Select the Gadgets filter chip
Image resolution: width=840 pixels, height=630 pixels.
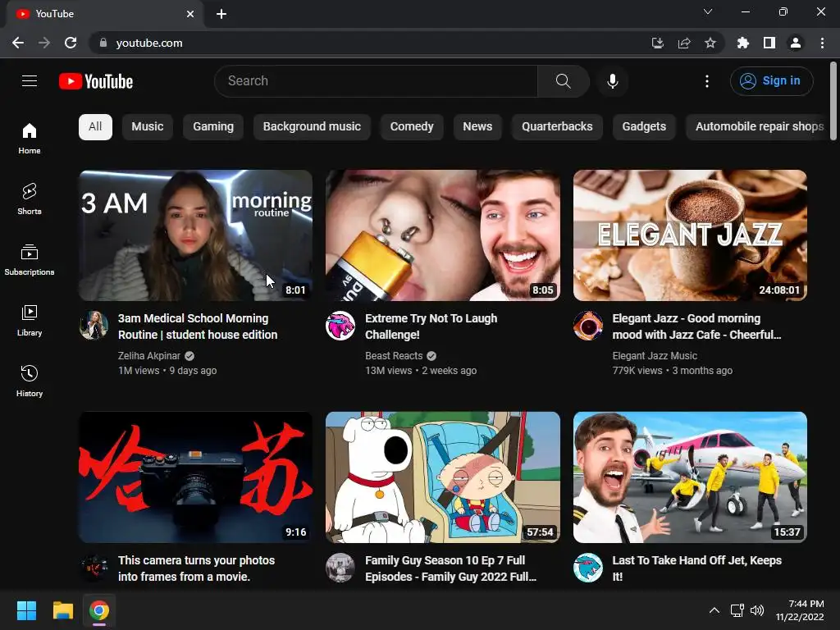(644, 127)
